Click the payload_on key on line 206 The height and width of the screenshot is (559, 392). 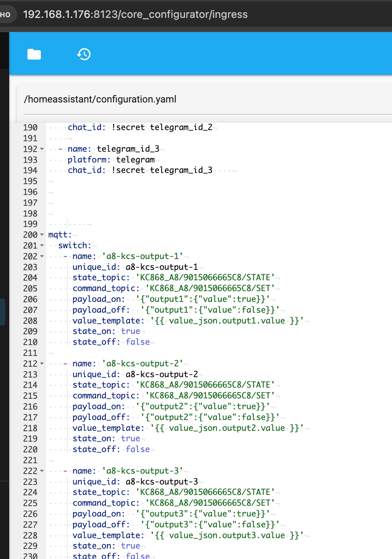[98, 299]
